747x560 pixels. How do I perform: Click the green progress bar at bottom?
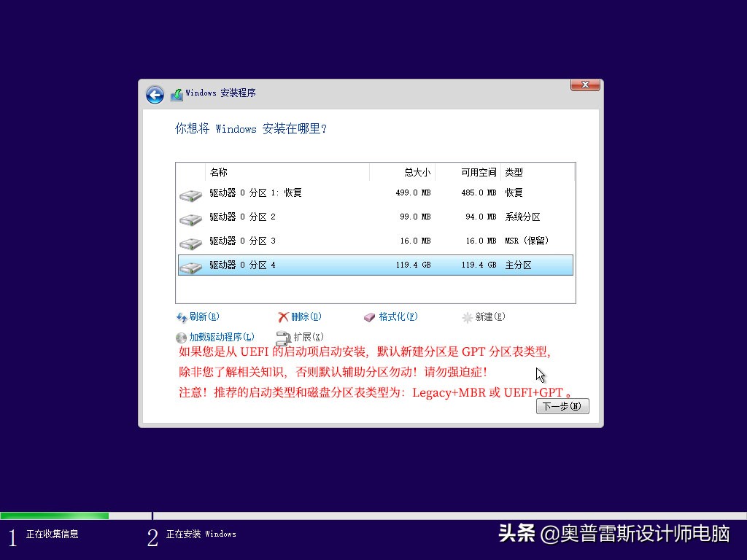(x=55, y=516)
